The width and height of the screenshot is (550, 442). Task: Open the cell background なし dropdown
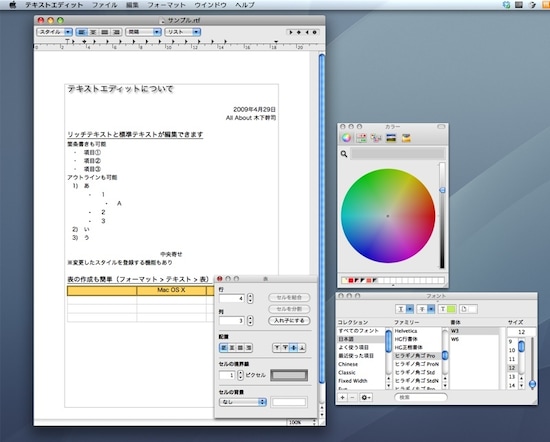(243, 402)
